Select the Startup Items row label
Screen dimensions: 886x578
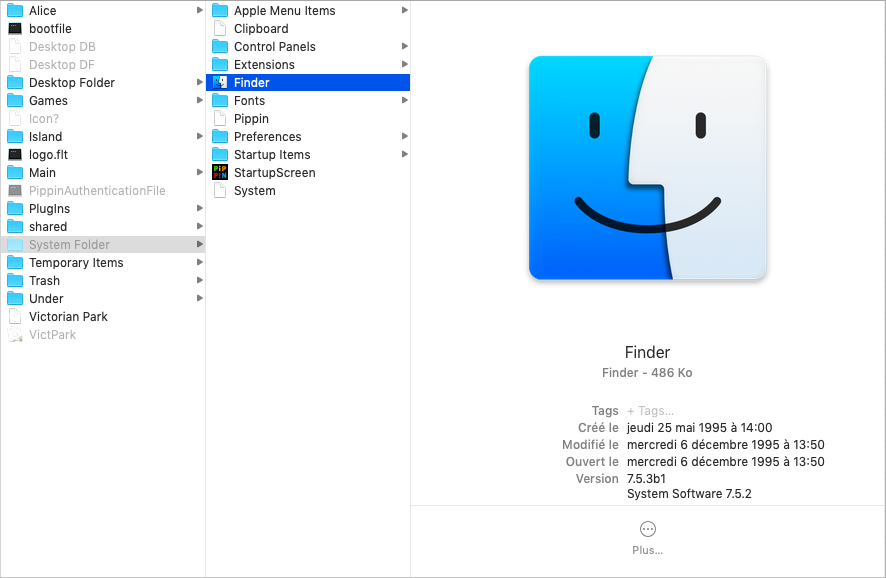pos(272,155)
